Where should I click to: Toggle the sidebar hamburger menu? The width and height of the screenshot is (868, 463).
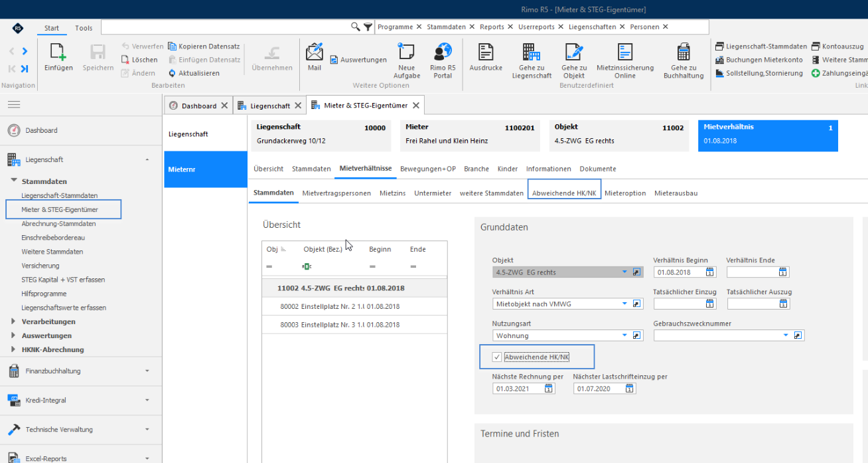pyautogui.click(x=14, y=104)
